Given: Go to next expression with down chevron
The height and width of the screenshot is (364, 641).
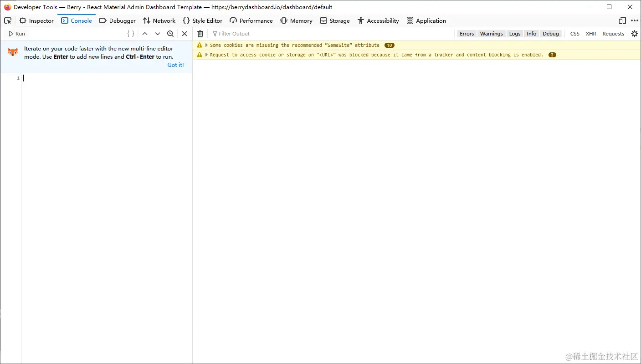Looking at the screenshot, I should coord(158,34).
